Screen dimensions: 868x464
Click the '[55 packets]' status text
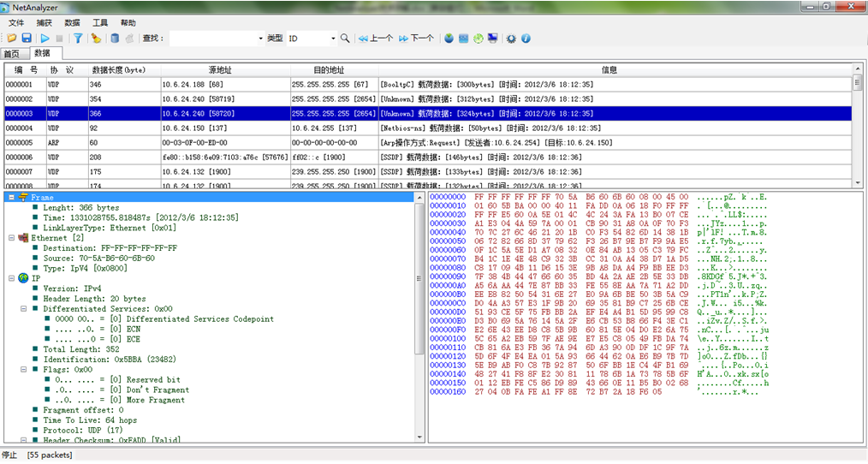click(x=50, y=455)
